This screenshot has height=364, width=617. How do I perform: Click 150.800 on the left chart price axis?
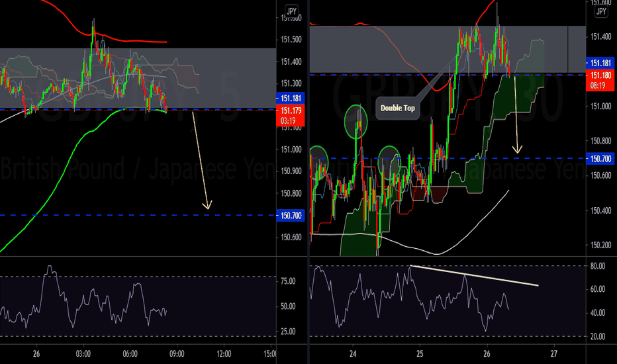click(291, 193)
